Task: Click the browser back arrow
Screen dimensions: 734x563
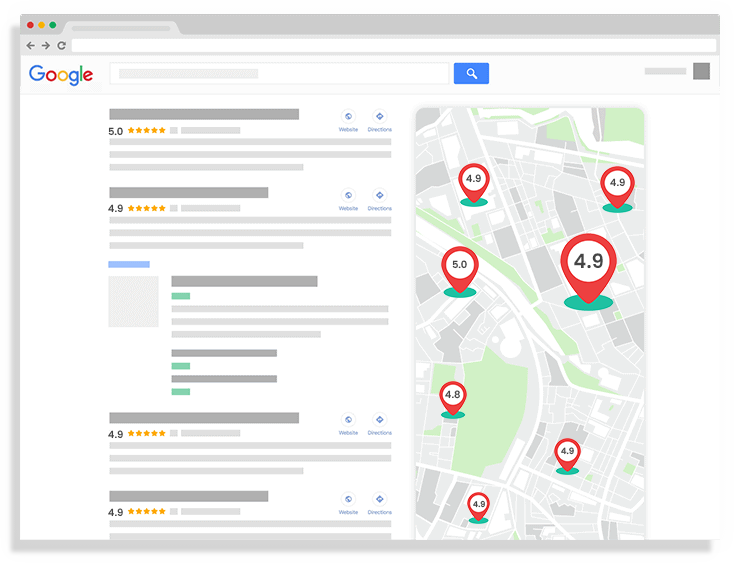Action: click(30, 46)
